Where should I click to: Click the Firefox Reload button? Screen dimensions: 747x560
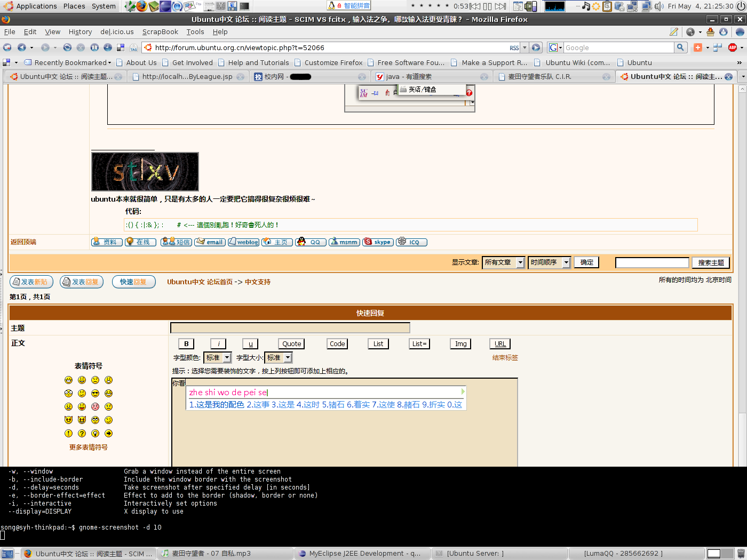pos(67,47)
